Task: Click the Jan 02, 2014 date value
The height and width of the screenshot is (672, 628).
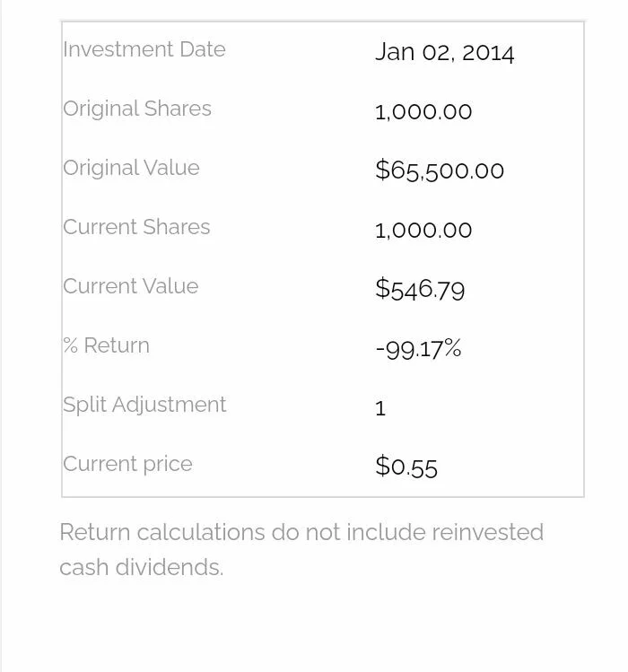Action: 444,52
